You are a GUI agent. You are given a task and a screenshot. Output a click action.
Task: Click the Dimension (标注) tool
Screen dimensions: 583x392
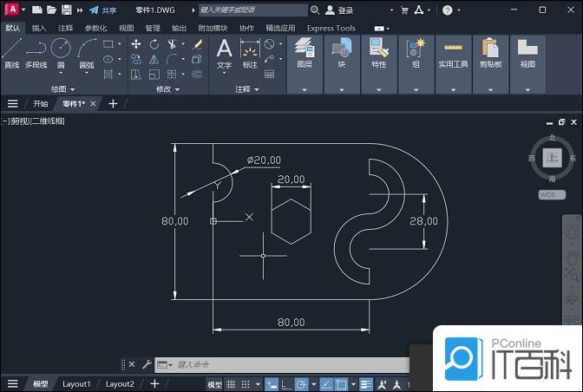click(x=250, y=53)
